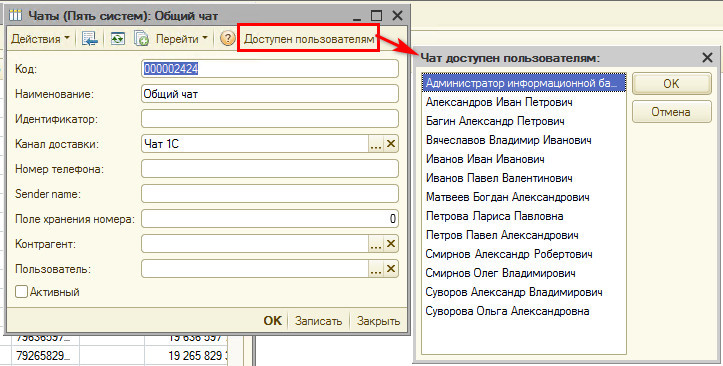Image resolution: width=723 pixels, height=366 pixels.
Task: Select Петрова Лариса Павловна
Action: tap(523, 216)
